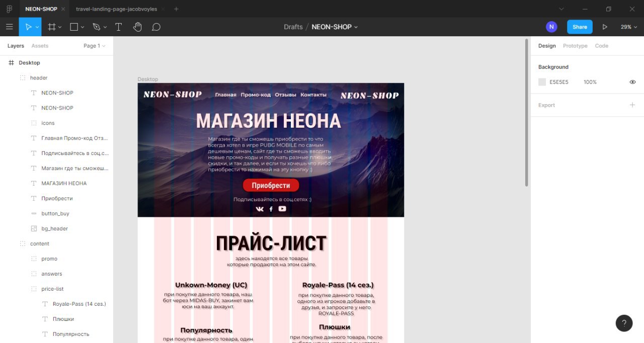Click the YouTube icon in the design
This screenshot has height=343, width=644.
click(282, 209)
